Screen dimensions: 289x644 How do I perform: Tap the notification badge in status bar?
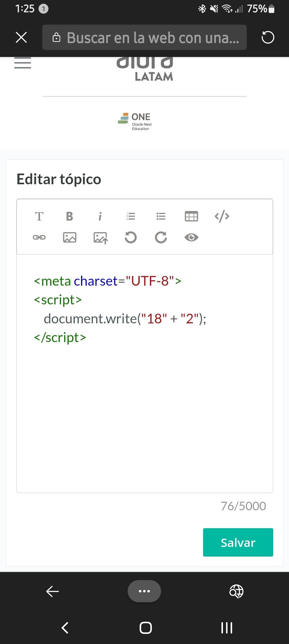44,9
